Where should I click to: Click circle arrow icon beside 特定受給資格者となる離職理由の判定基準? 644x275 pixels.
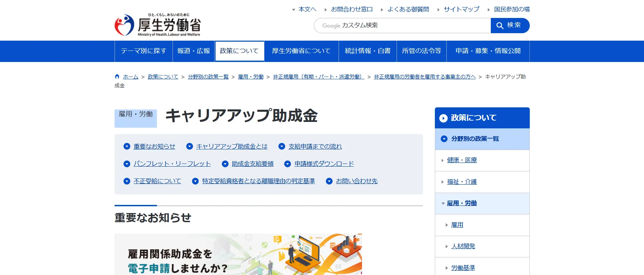[x=195, y=181]
